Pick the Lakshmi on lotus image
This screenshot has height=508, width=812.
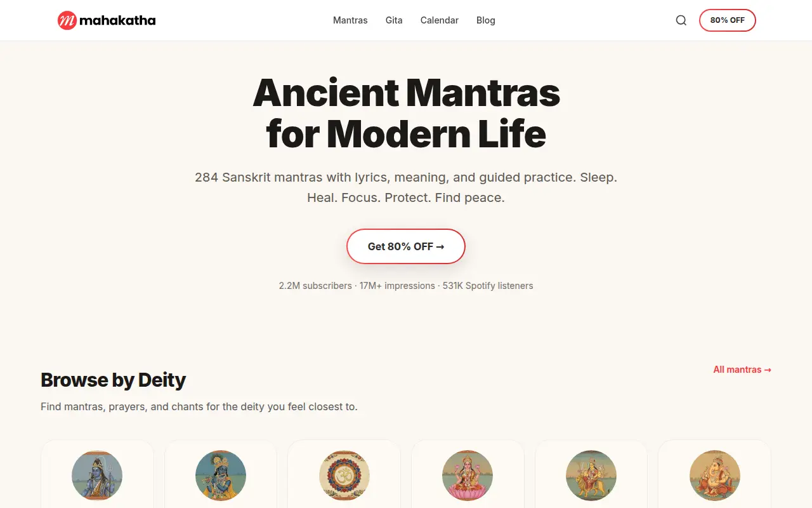pyautogui.click(x=468, y=476)
